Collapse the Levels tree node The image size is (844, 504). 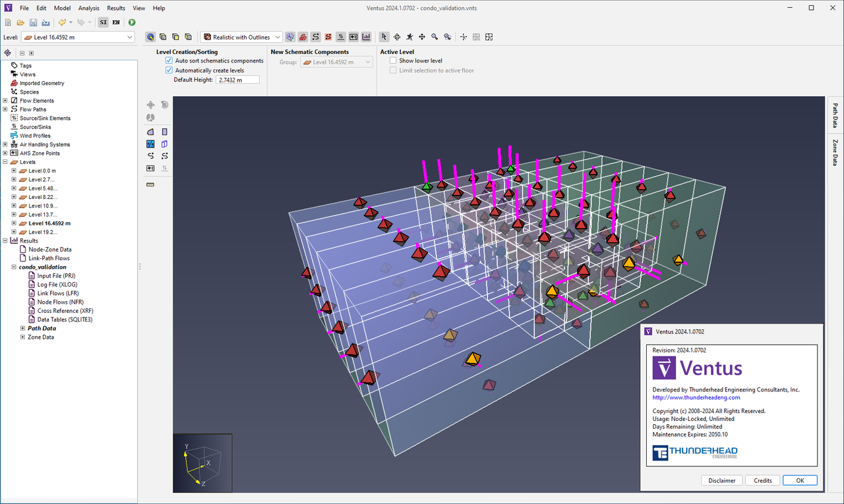5,162
